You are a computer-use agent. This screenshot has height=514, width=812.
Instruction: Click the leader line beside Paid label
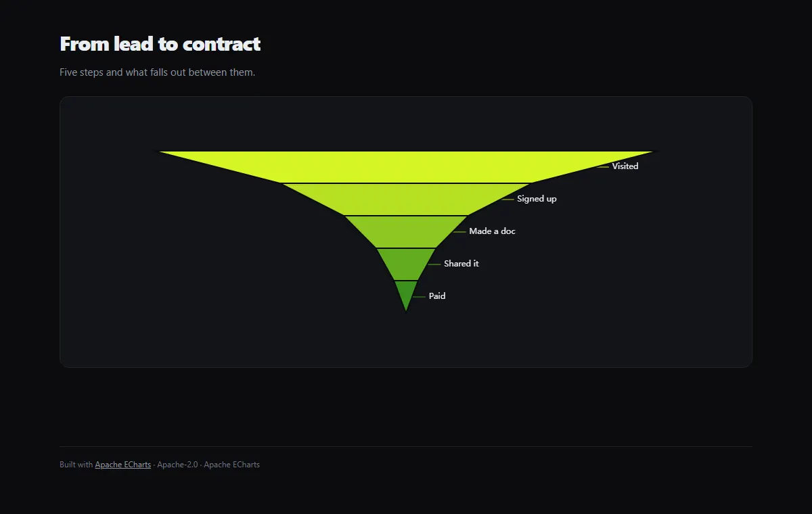(419, 296)
